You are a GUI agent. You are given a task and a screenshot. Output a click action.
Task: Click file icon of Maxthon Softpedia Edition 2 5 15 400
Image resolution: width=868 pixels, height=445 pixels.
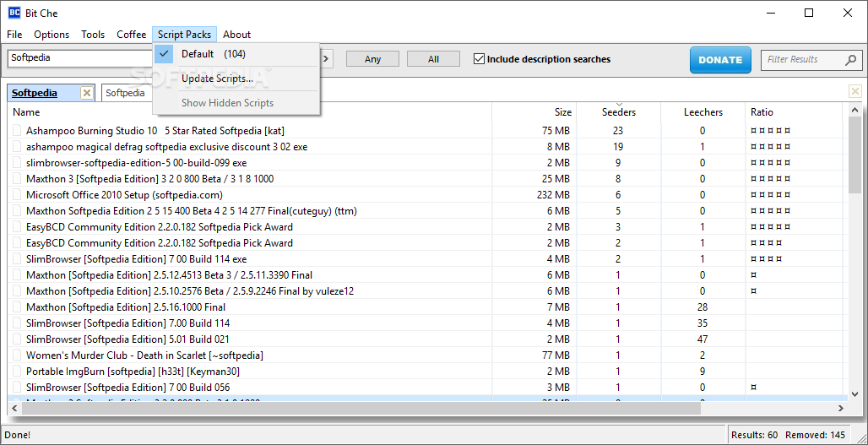17,211
